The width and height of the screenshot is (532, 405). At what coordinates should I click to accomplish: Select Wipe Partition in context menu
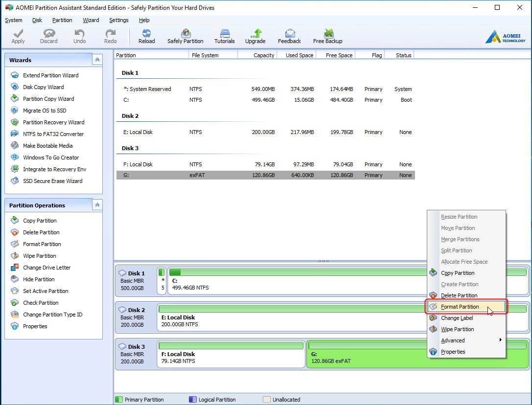(466, 329)
